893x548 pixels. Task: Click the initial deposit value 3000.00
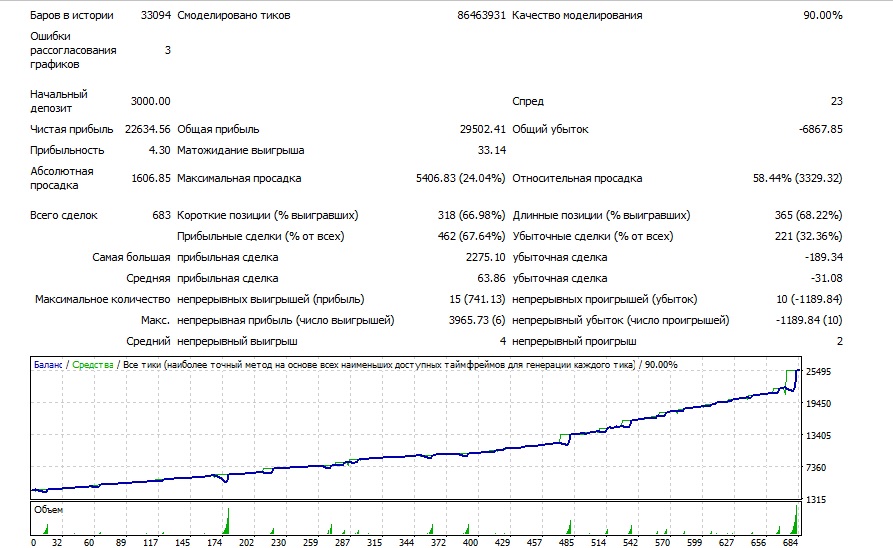pos(150,101)
